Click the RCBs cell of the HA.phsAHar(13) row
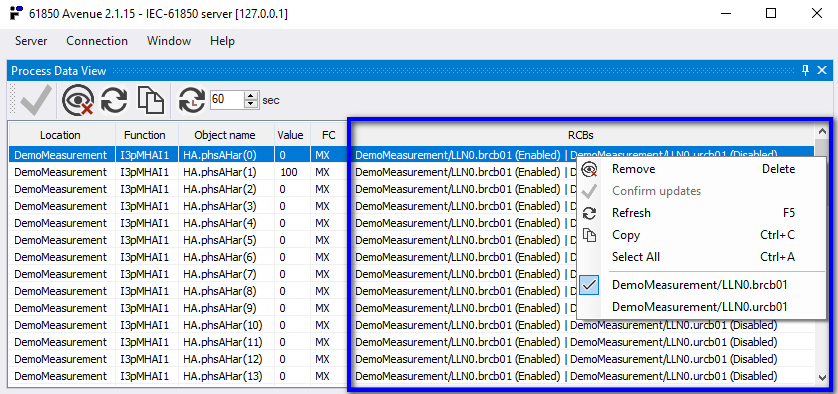The height and width of the screenshot is (394, 838). point(581,376)
